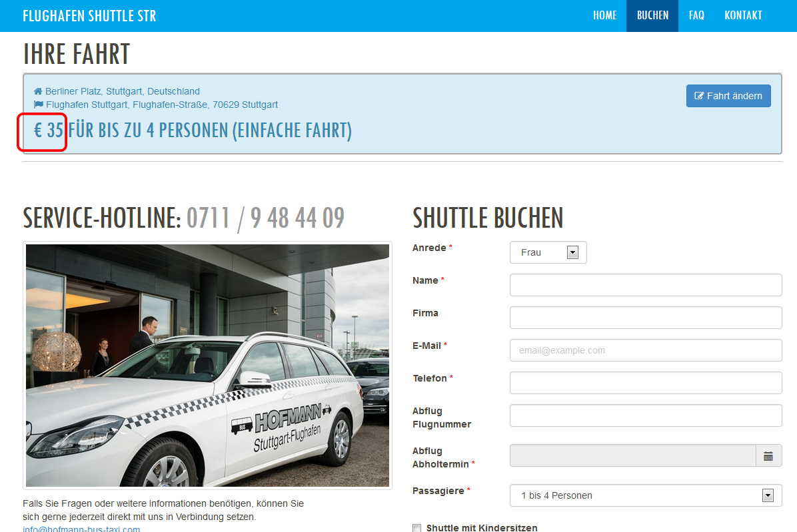Click the flag icon beside Flughafen Stuttgart address
797x532 pixels.
pyautogui.click(x=38, y=105)
